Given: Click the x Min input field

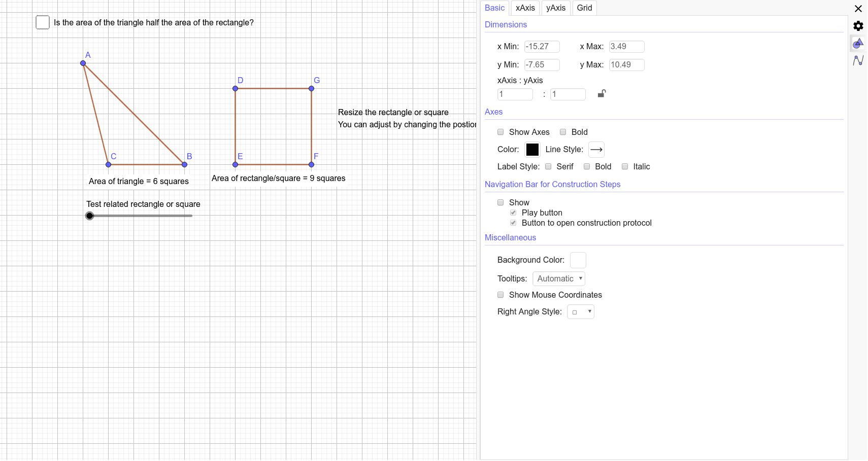Looking at the screenshot, I should tap(542, 46).
